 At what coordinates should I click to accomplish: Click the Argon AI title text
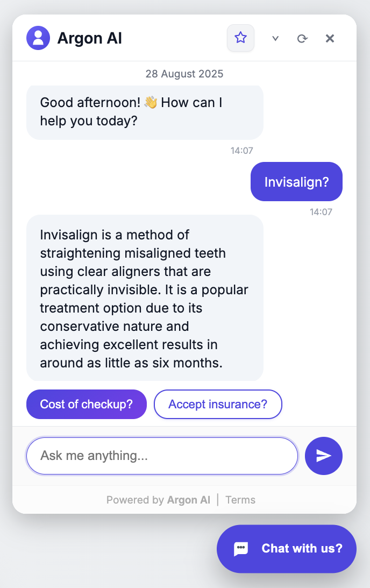[89, 38]
